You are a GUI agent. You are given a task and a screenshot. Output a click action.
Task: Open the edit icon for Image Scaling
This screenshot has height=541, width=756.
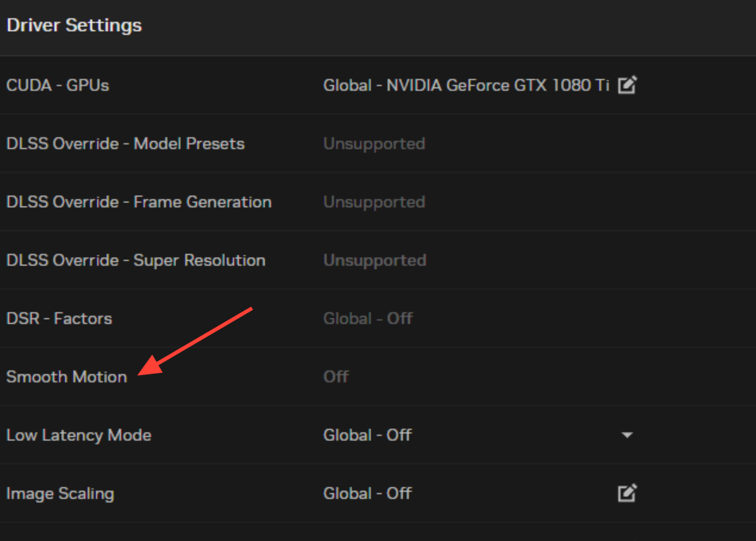pyautogui.click(x=627, y=493)
